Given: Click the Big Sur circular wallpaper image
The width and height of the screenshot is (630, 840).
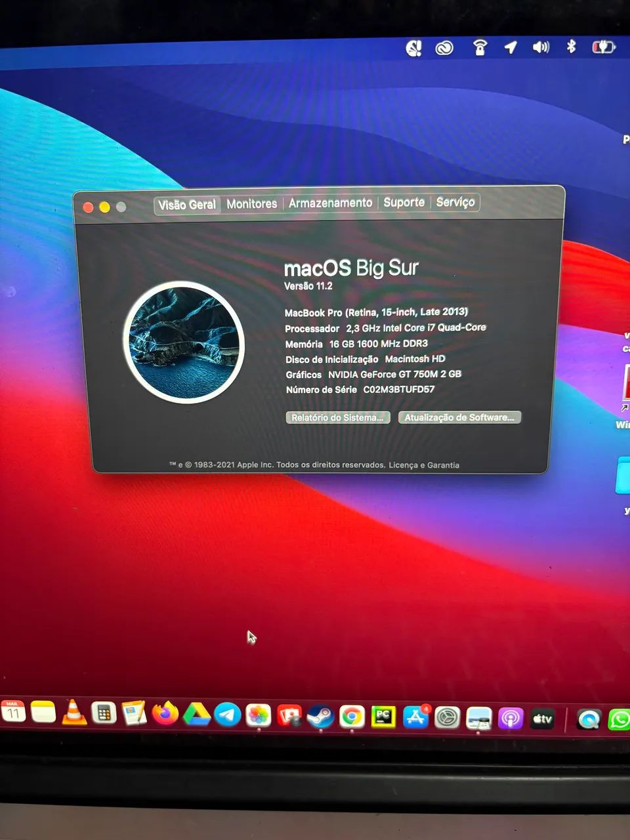Looking at the screenshot, I should coord(184,342).
